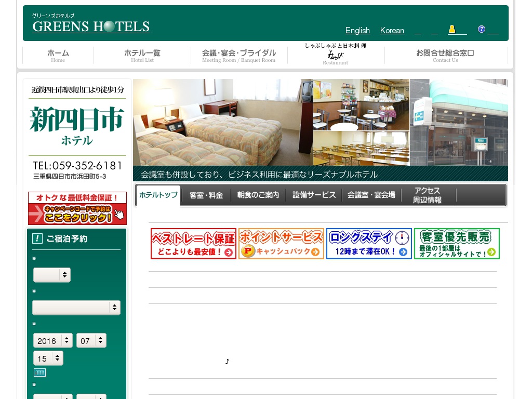This screenshot has width=532, height=399.
Task: Click the twin bedroom photo
Action: pyautogui.click(x=222, y=122)
